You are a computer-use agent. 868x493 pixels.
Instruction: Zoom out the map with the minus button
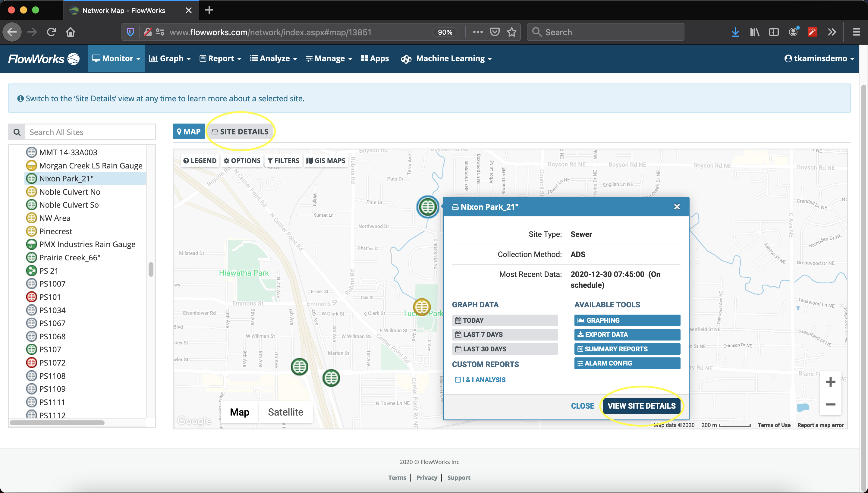(x=830, y=404)
